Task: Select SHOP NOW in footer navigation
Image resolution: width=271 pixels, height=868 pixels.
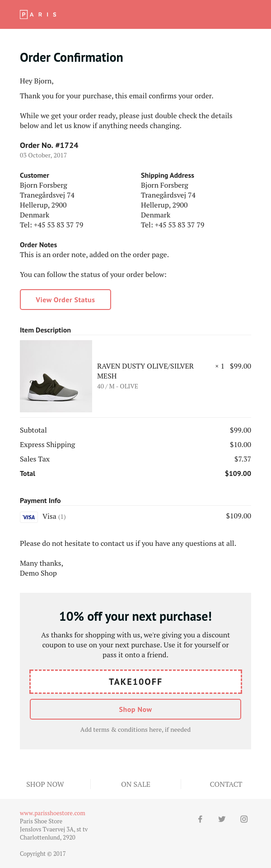Action: 45,784
